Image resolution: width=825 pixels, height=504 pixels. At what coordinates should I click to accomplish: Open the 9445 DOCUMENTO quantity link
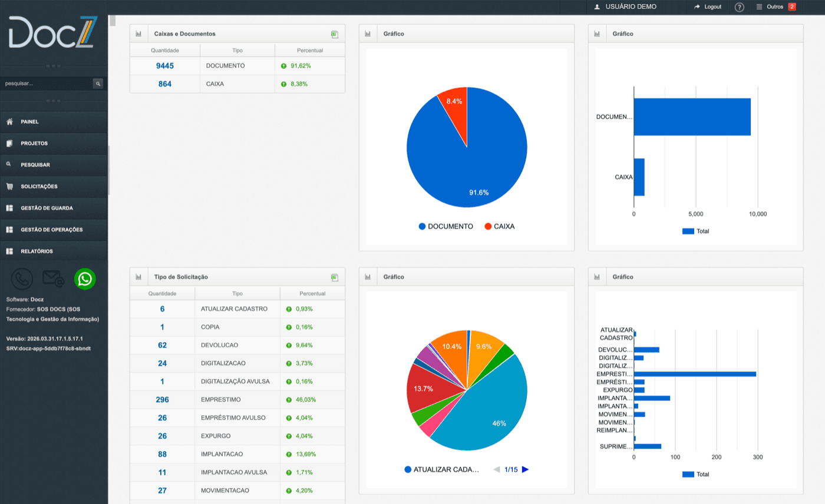[x=165, y=66]
